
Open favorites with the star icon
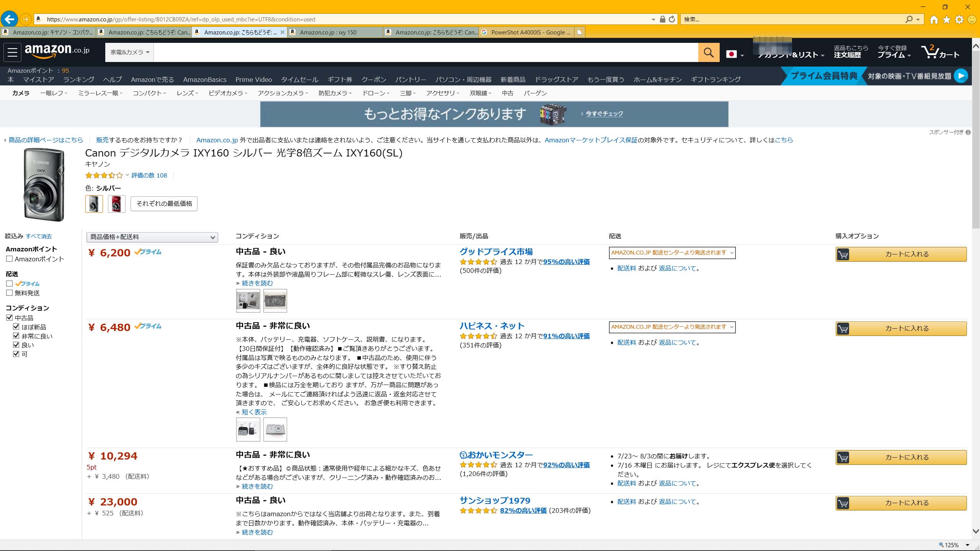(x=947, y=20)
